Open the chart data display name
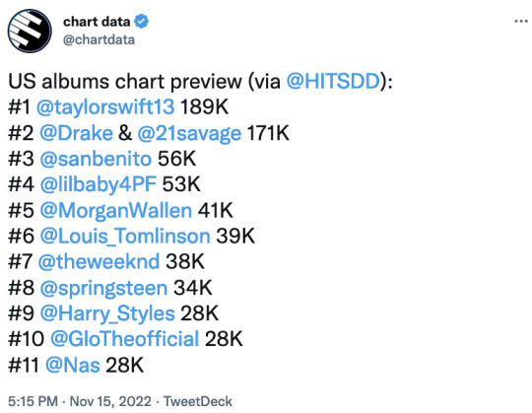Viewport: 532px width, 413px height. [97, 22]
